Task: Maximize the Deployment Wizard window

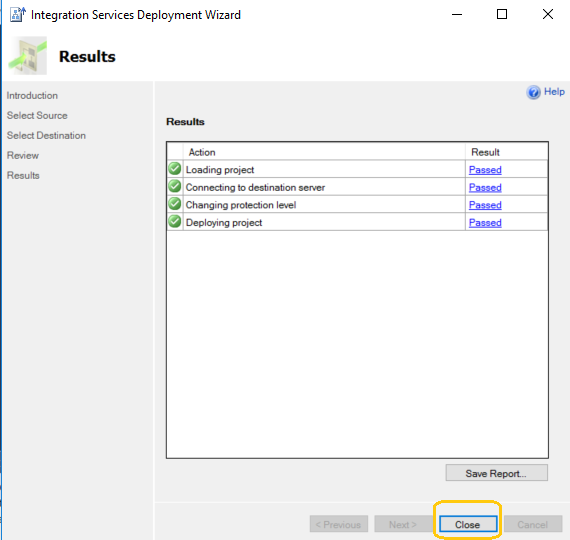Action: click(x=502, y=14)
